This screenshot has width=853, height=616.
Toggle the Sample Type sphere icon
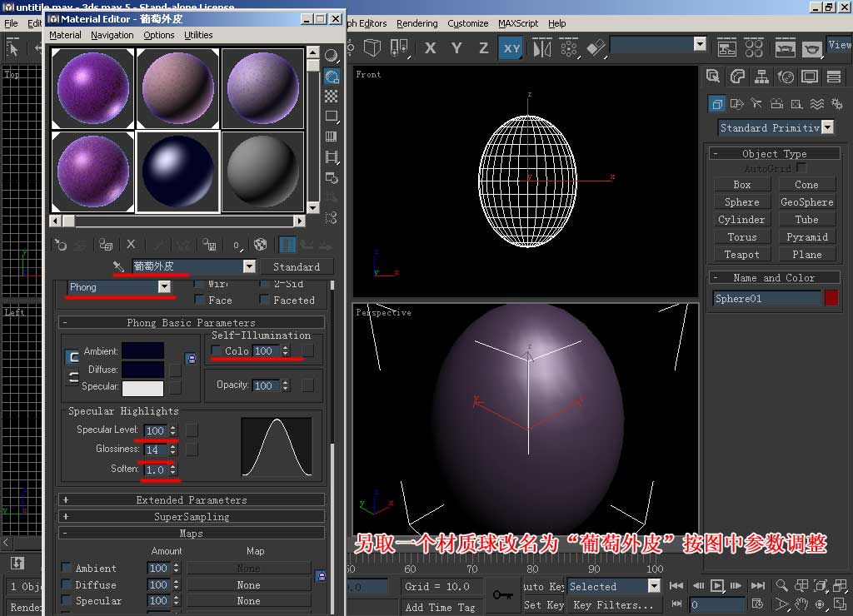331,56
